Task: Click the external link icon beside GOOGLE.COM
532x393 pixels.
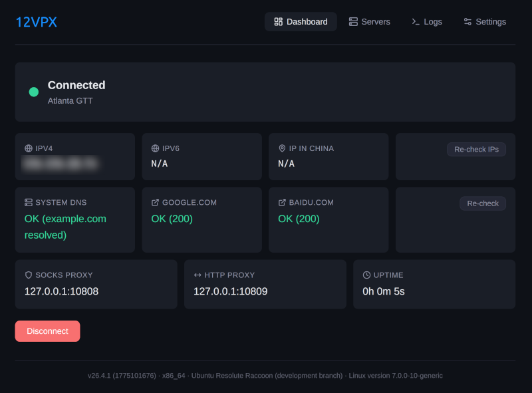Action: coord(155,202)
